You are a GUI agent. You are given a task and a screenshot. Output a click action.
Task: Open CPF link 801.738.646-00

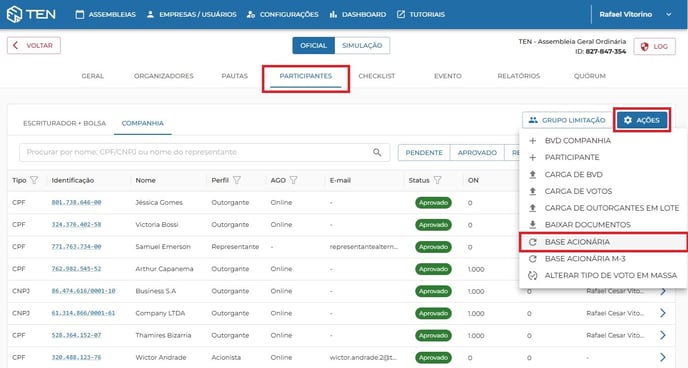click(x=76, y=203)
